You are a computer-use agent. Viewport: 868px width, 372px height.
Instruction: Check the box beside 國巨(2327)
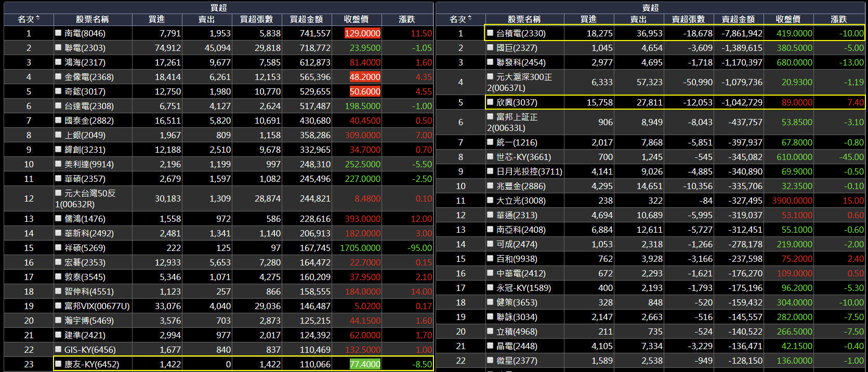click(490, 47)
